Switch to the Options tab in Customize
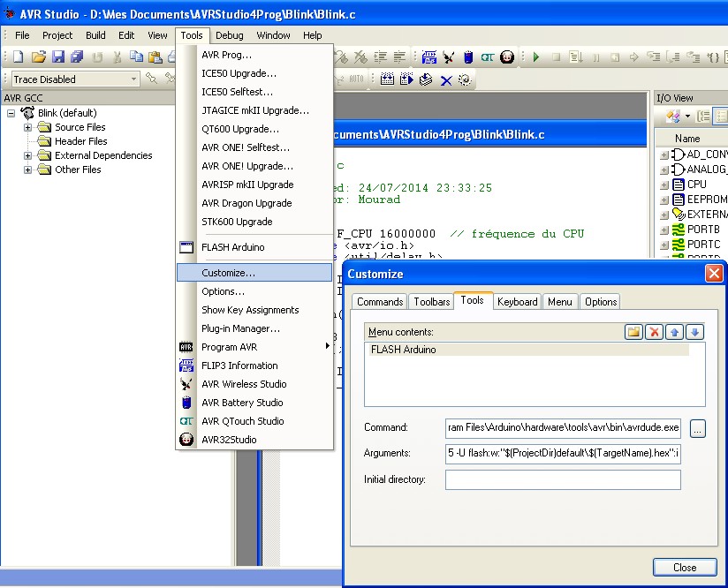Image resolution: width=728 pixels, height=588 pixels. point(600,302)
